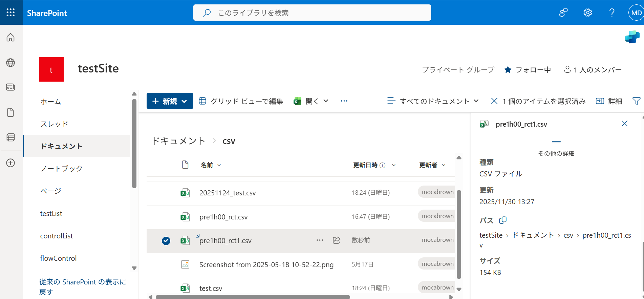644x299 pixels.
Task: Open My files page icon in the app bar
Action: click(x=10, y=112)
